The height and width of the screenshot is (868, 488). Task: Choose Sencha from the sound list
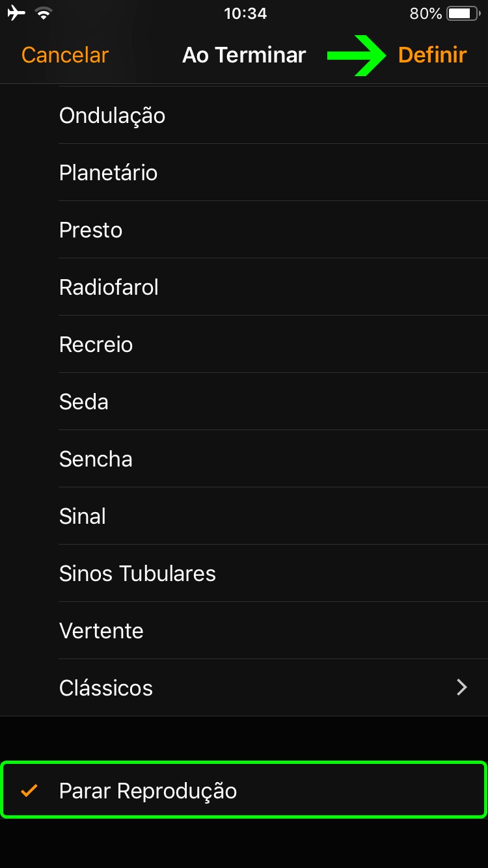tap(96, 459)
